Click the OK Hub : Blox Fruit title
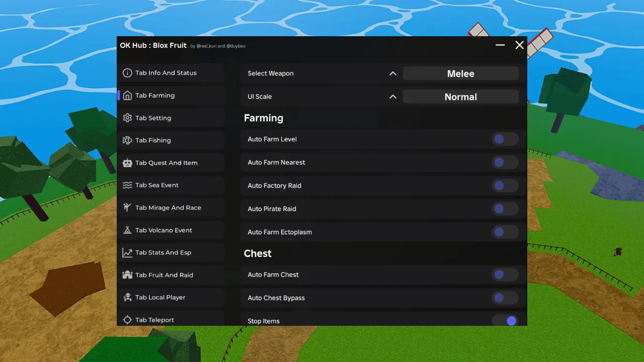The image size is (644, 362). tap(153, 45)
